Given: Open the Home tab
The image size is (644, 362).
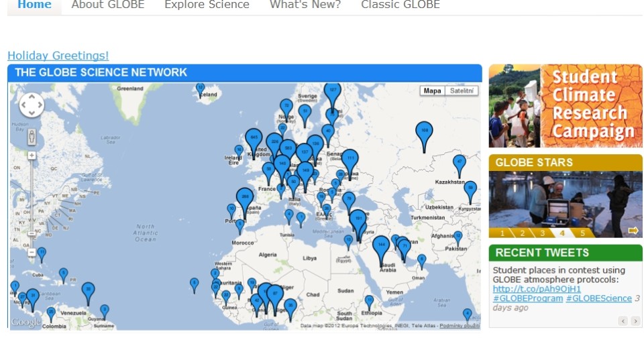Looking at the screenshot, I should coord(34,5).
